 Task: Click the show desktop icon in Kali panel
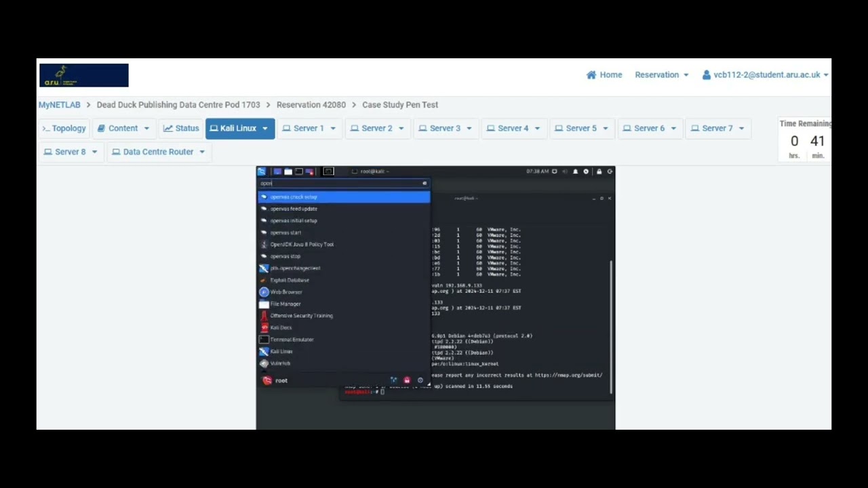(277, 171)
